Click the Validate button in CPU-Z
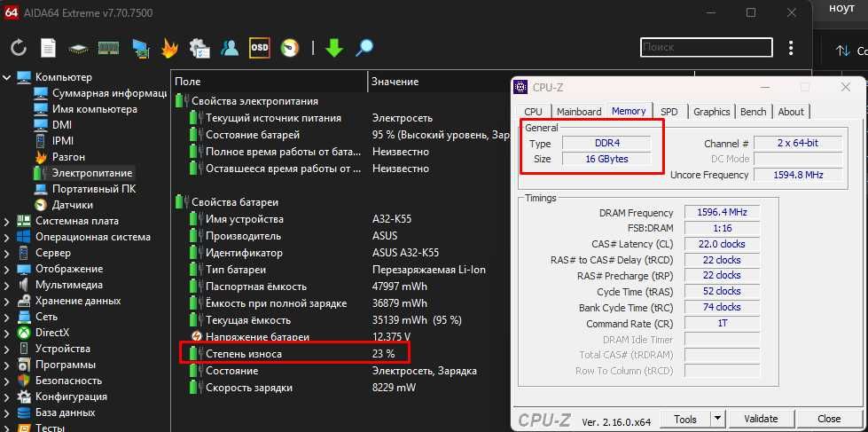Image resolution: width=868 pixels, height=432 pixels. click(761, 419)
